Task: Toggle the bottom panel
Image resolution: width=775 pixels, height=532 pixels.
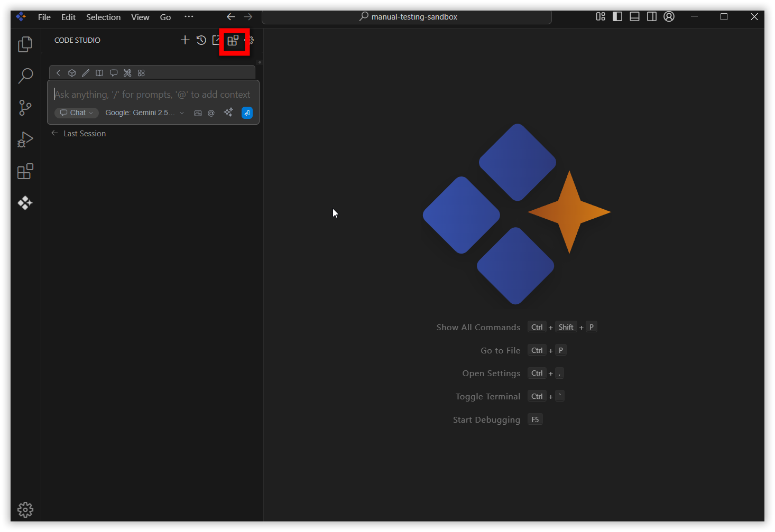Action: click(x=634, y=17)
